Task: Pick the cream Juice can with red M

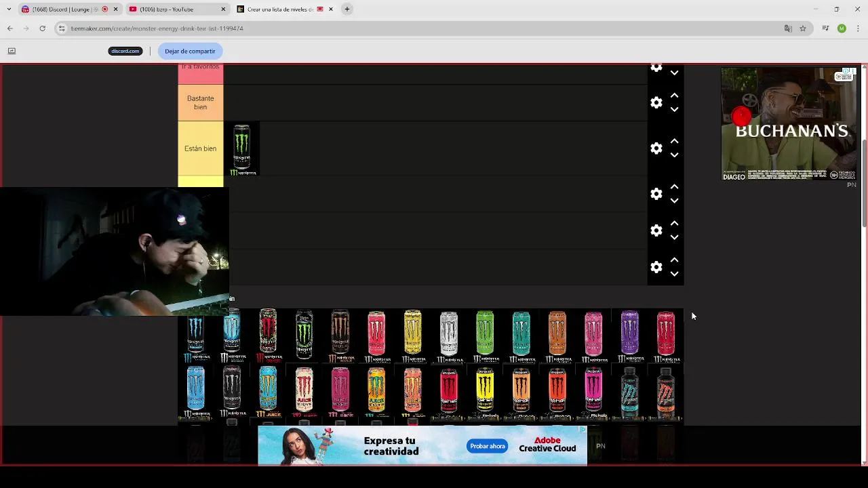Action: pos(304,392)
